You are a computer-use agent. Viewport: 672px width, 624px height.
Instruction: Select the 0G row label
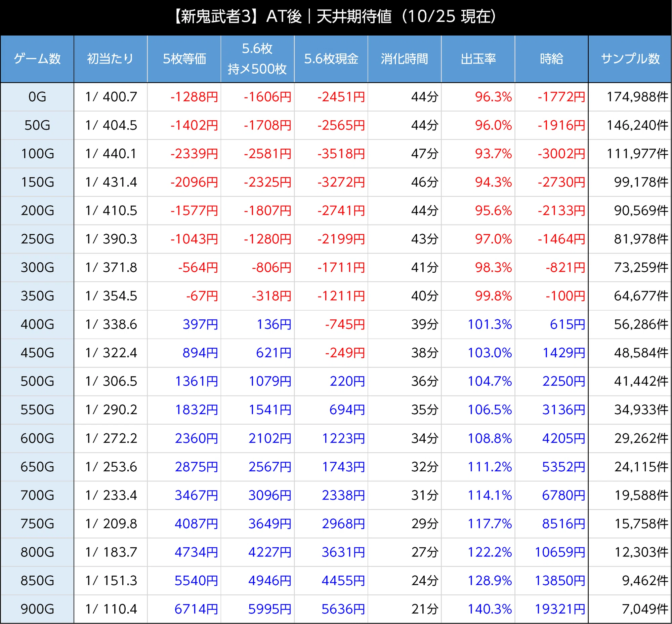pyautogui.click(x=37, y=97)
